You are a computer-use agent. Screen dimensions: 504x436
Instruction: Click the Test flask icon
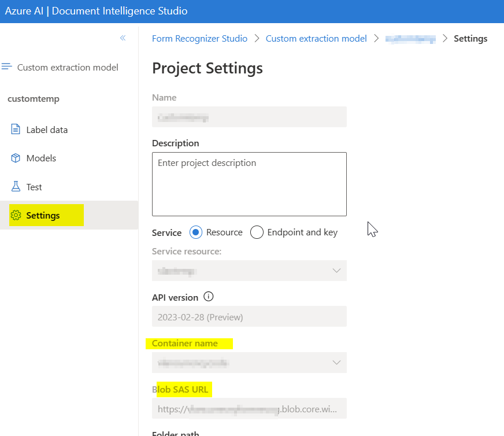coord(15,186)
